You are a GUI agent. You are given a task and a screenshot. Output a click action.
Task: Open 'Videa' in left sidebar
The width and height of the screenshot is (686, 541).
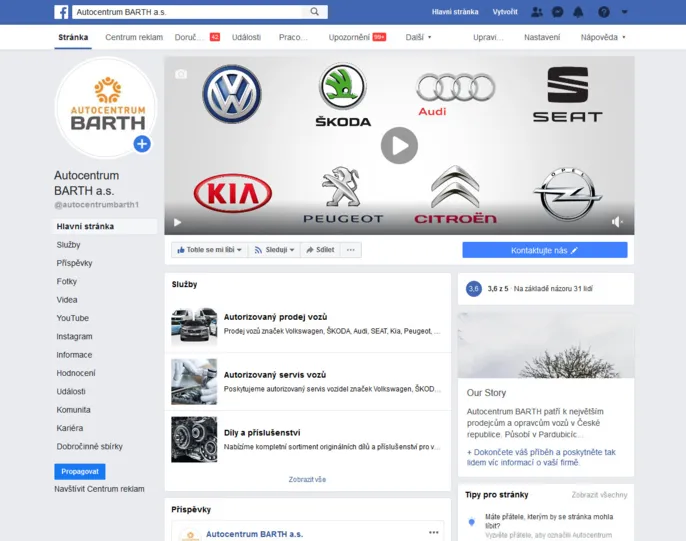[67, 300]
